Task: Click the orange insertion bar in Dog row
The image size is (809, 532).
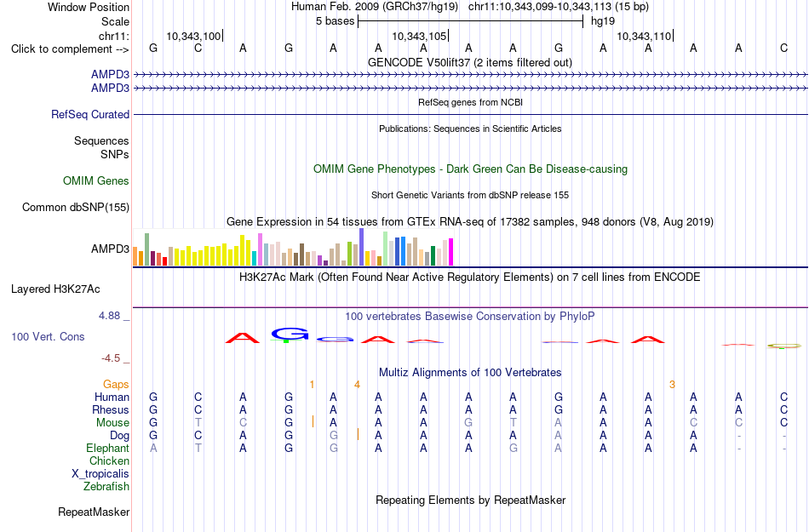Action: click(358, 434)
